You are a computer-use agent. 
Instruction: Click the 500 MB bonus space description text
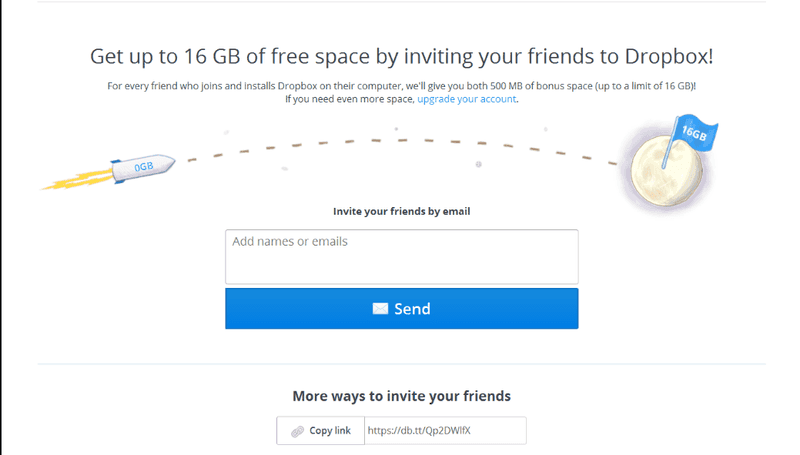click(402, 86)
